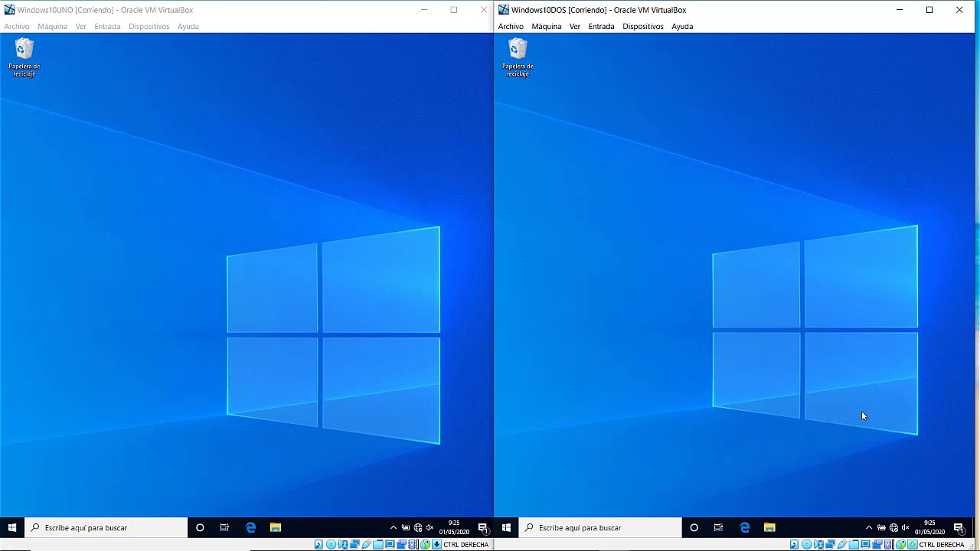Open Action Center in Windows10UNO taskbar
Screen dimensions: 980x551
pyautogui.click(x=482, y=527)
